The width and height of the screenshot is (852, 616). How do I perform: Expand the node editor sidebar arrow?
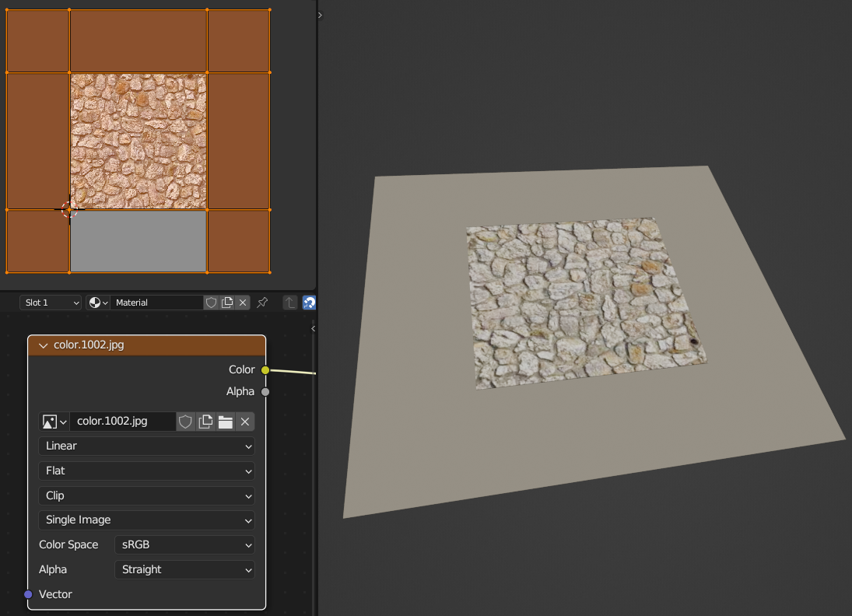pyautogui.click(x=313, y=329)
